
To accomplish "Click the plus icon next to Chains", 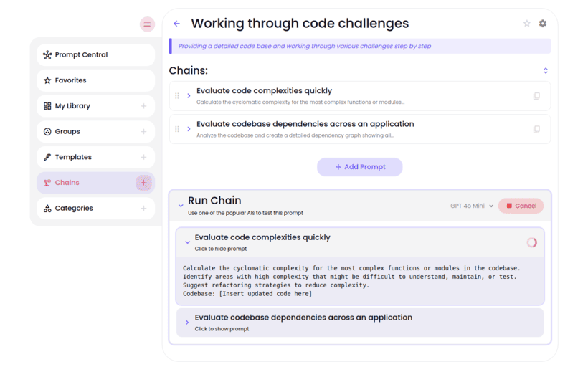I will click(143, 183).
